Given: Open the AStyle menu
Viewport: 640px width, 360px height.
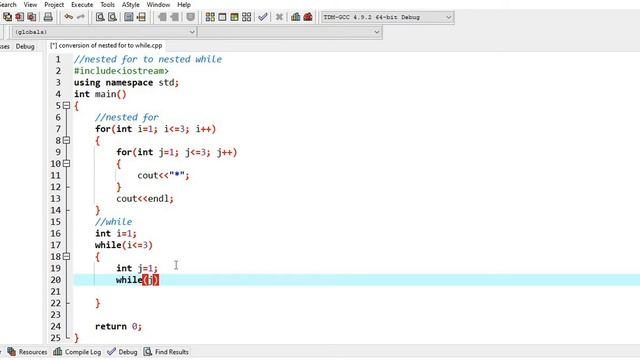Looking at the screenshot, I should (x=131, y=4).
